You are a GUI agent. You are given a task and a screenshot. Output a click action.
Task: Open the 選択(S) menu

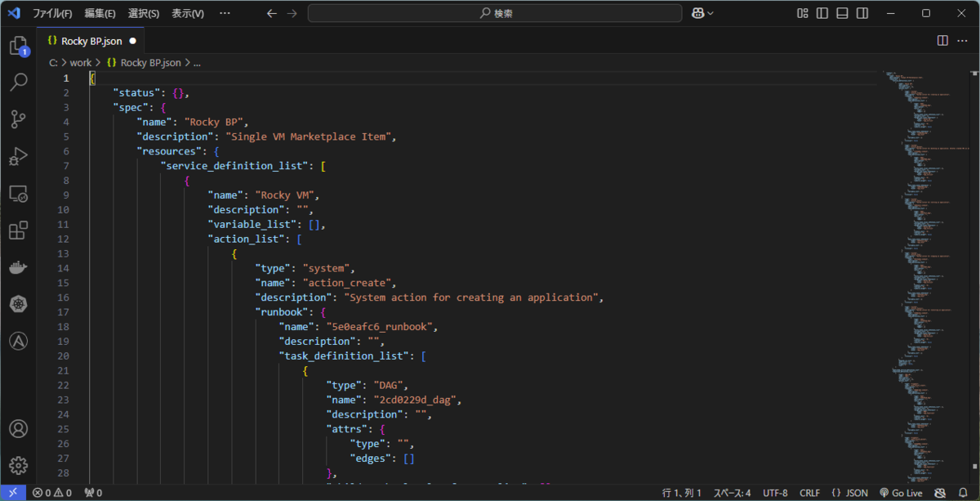coord(144,13)
